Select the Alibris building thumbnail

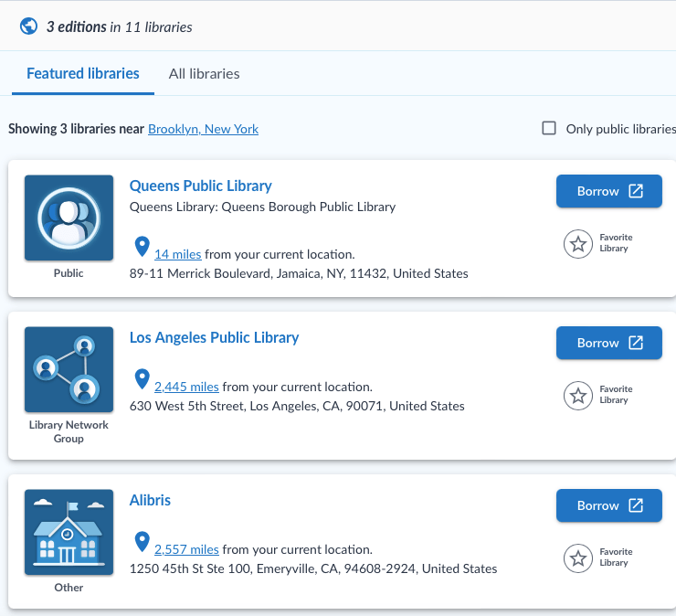pyautogui.click(x=69, y=532)
